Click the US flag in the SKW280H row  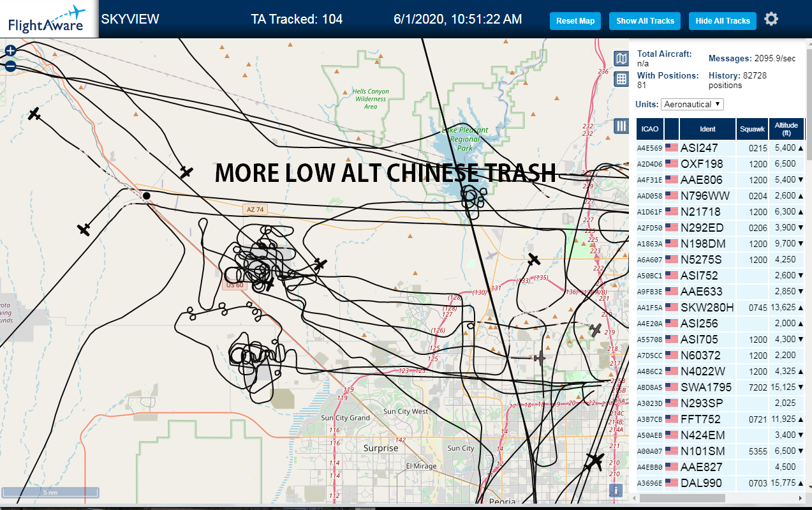pos(672,308)
